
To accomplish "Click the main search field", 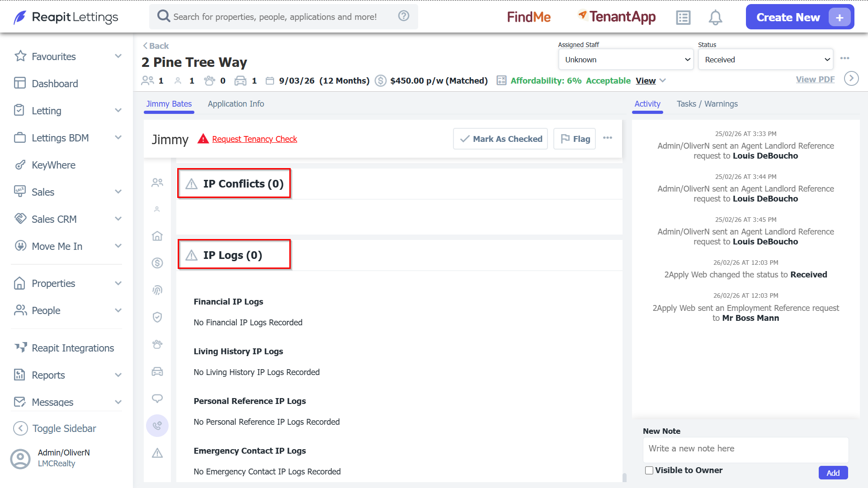I will [283, 17].
